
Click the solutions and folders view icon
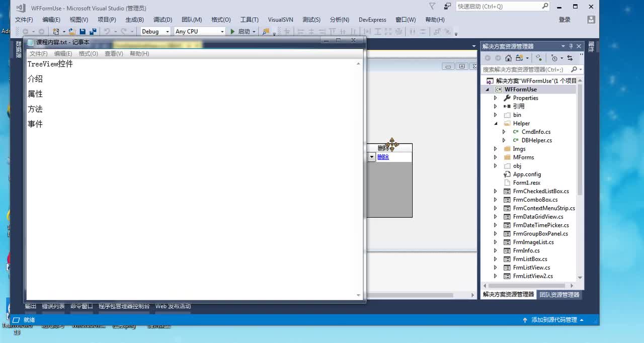pos(520,58)
